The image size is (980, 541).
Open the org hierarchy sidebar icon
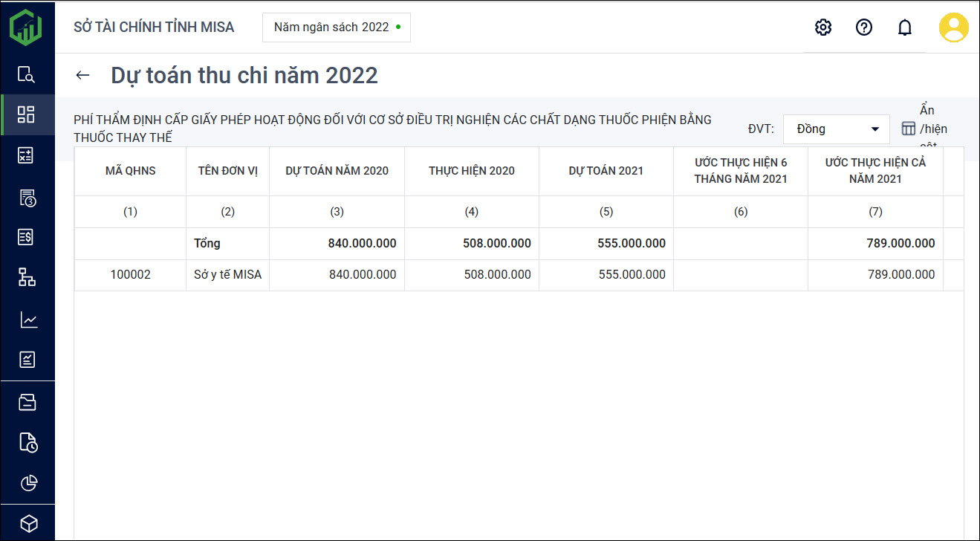pyautogui.click(x=27, y=278)
